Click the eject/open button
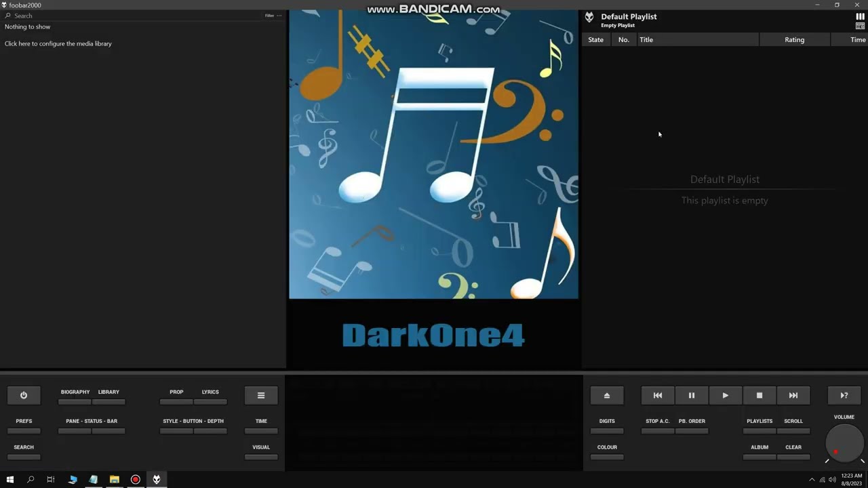The height and width of the screenshot is (488, 868). pos(607,395)
